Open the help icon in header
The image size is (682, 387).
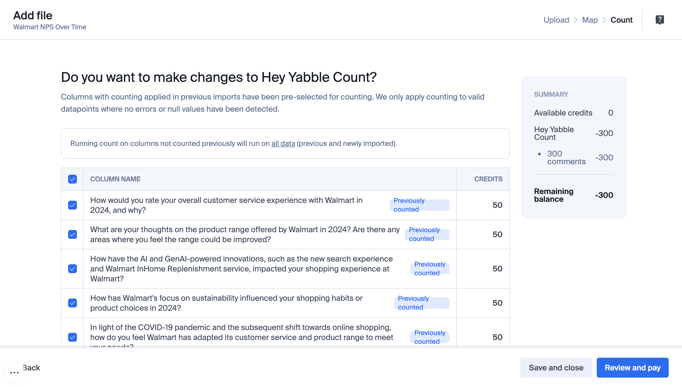point(659,20)
